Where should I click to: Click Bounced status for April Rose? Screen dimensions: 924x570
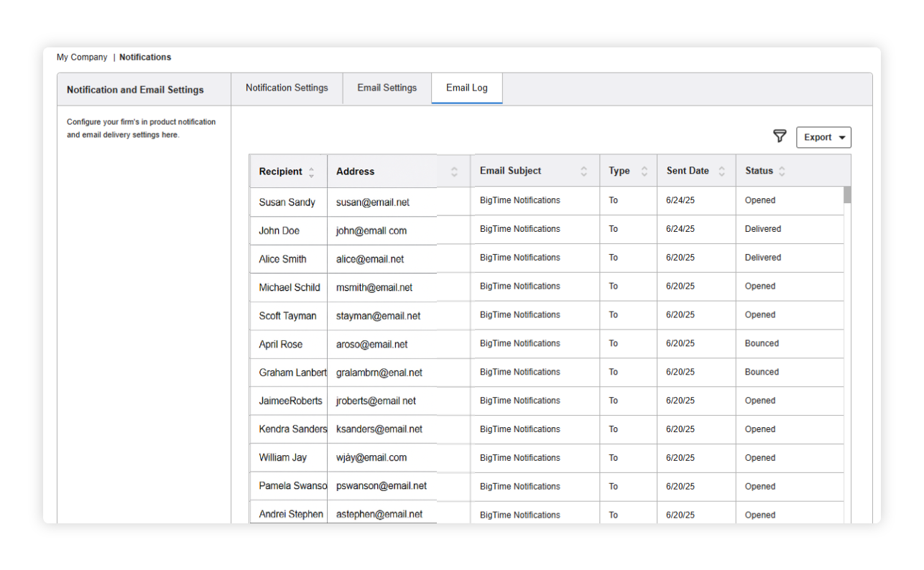(762, 343)
